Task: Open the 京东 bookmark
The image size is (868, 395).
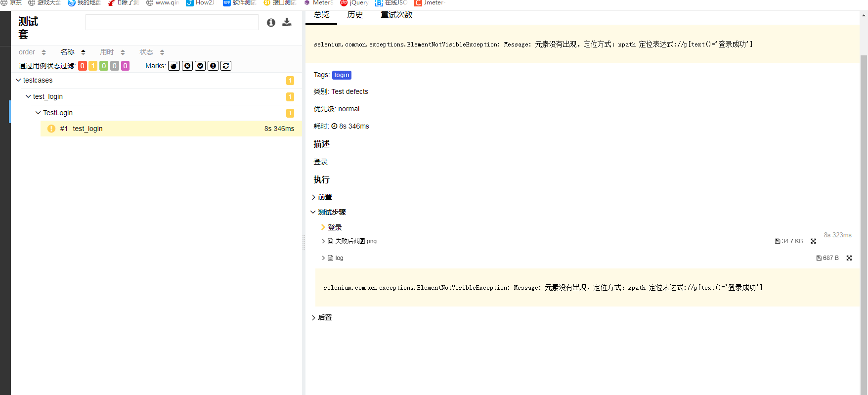Action: pos(11,2)
